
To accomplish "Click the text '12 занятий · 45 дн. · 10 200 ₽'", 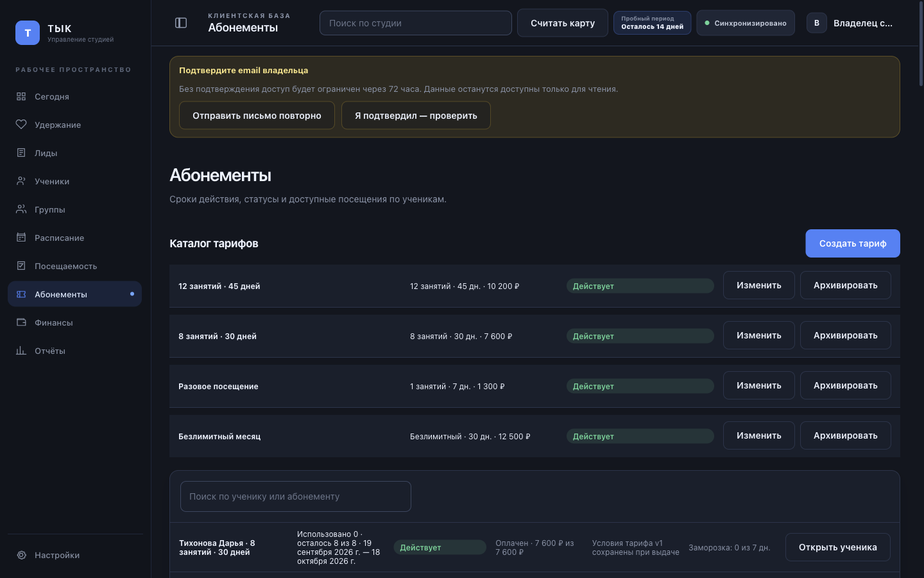I will [465, 286].
